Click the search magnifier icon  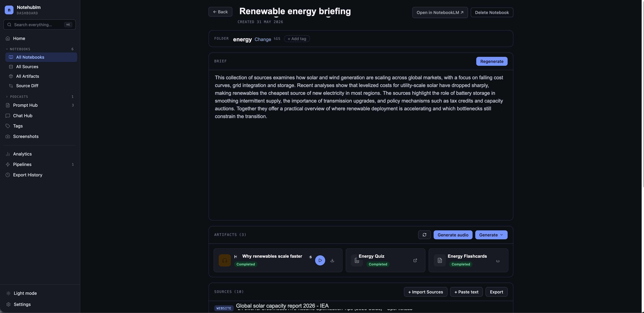[x=9, y=24]
